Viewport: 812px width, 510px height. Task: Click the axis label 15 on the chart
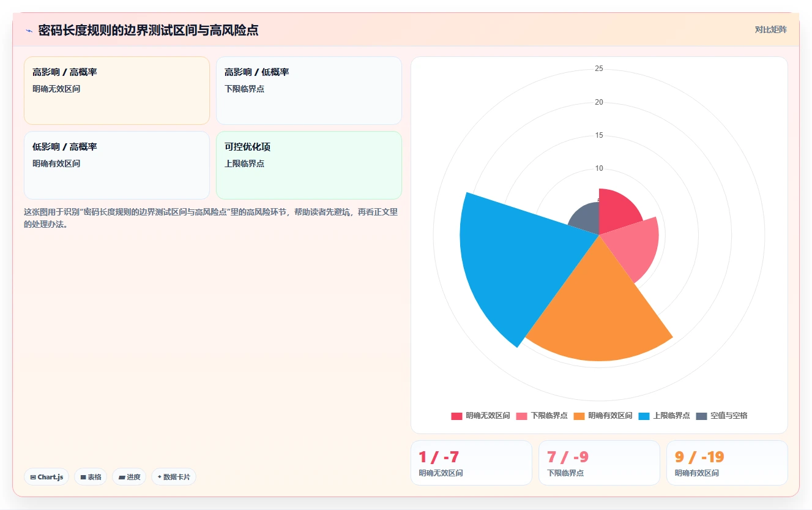point(599,135)
